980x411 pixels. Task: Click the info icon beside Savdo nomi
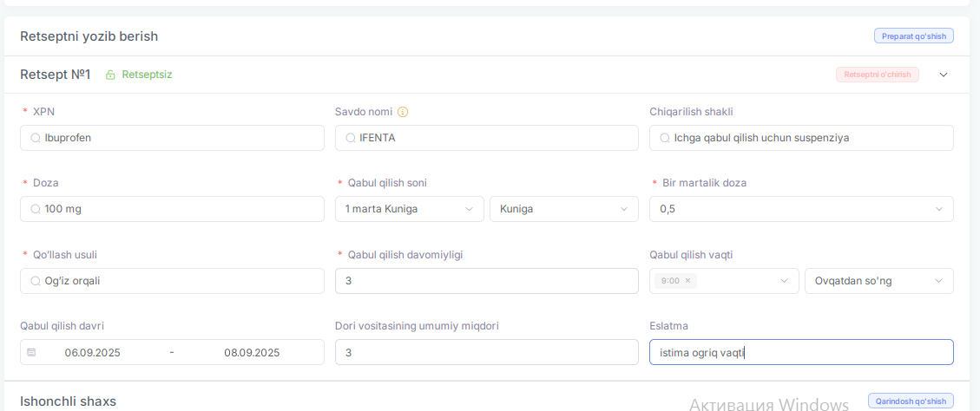point(403,112)
